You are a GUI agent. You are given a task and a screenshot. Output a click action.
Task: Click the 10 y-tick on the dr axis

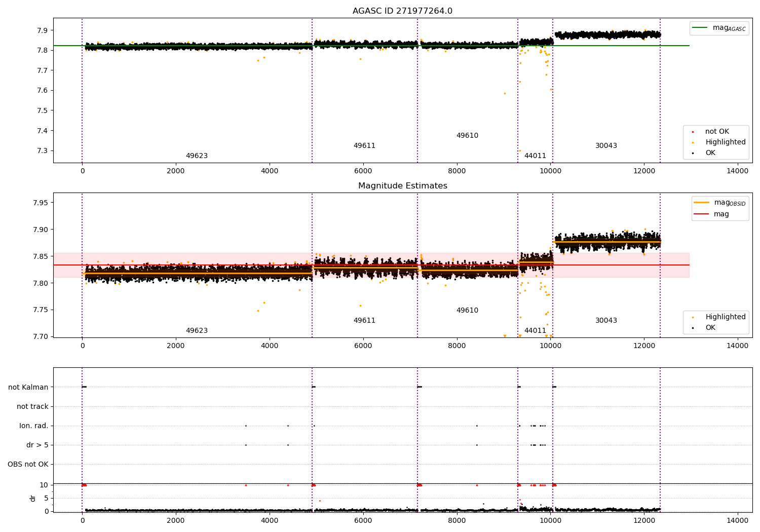[44, 485]
